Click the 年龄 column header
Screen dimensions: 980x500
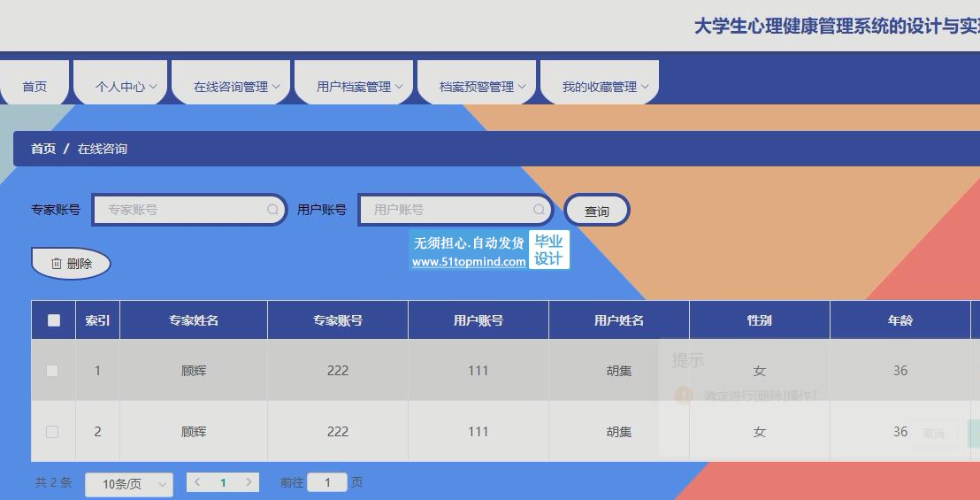tap(900, 320)
